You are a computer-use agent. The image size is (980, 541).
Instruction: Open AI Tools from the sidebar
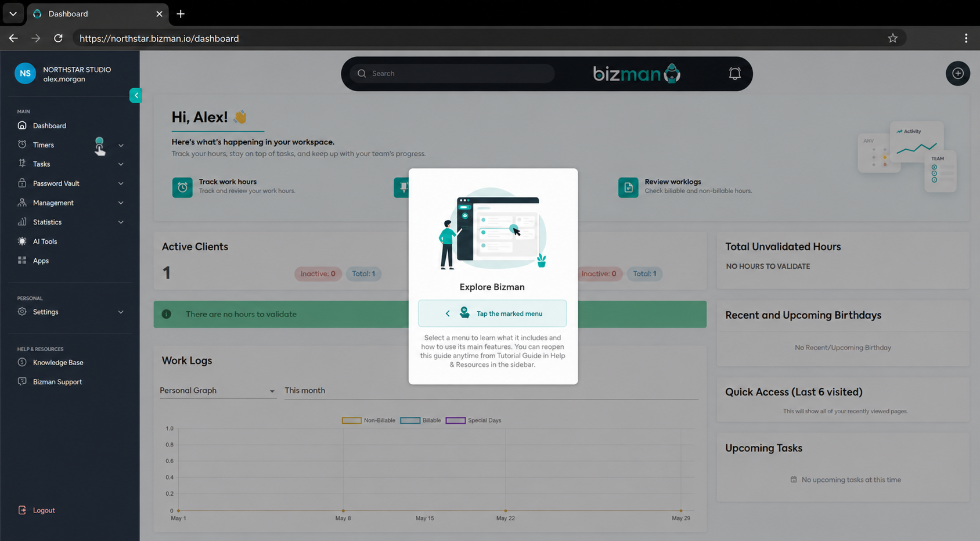click(45, 241)
